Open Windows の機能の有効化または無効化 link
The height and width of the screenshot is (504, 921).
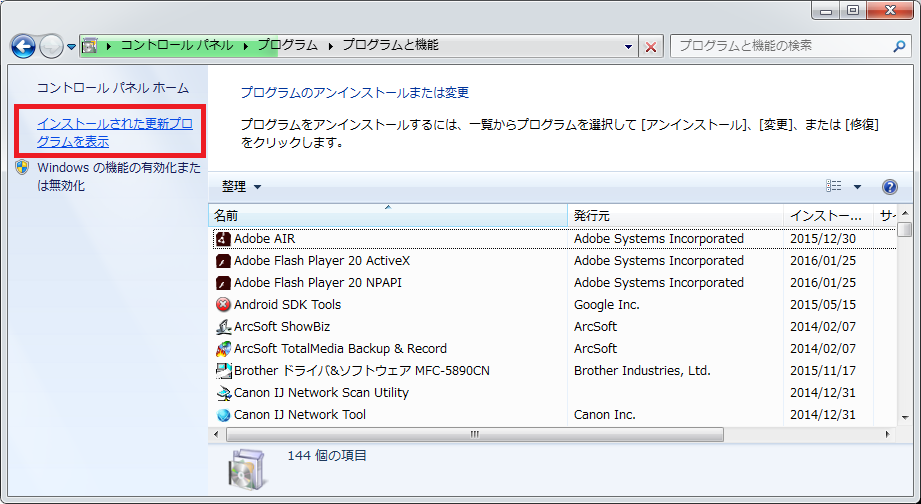118,177
